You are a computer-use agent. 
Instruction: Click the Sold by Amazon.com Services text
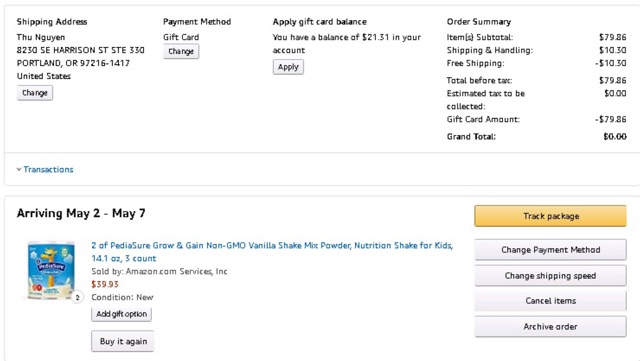[x=159, y=271]
